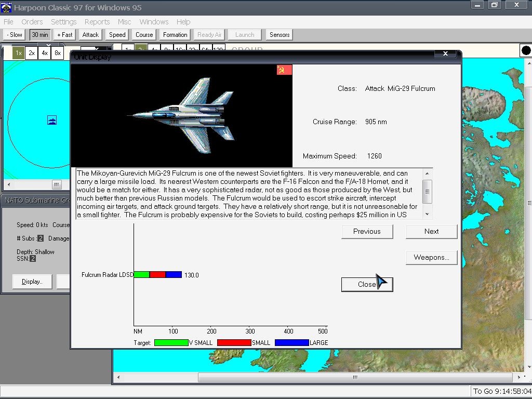The width and height of the screenshot is (532, 399).
Task: Open the Help menu
Action: pos(183,22)
